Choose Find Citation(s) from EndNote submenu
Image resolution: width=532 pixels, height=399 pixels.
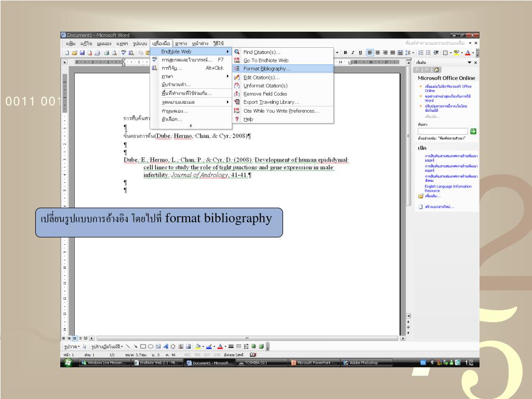(283, 52)
